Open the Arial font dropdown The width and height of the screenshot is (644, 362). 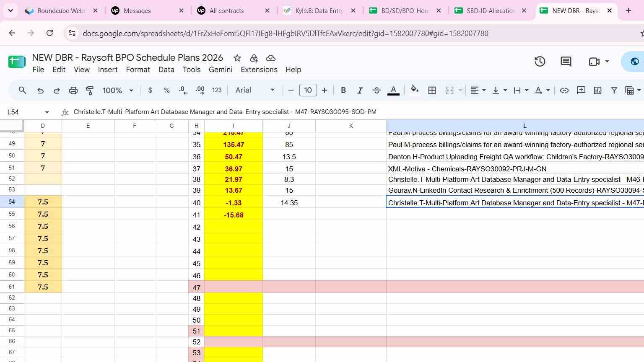tap(255, 90)
